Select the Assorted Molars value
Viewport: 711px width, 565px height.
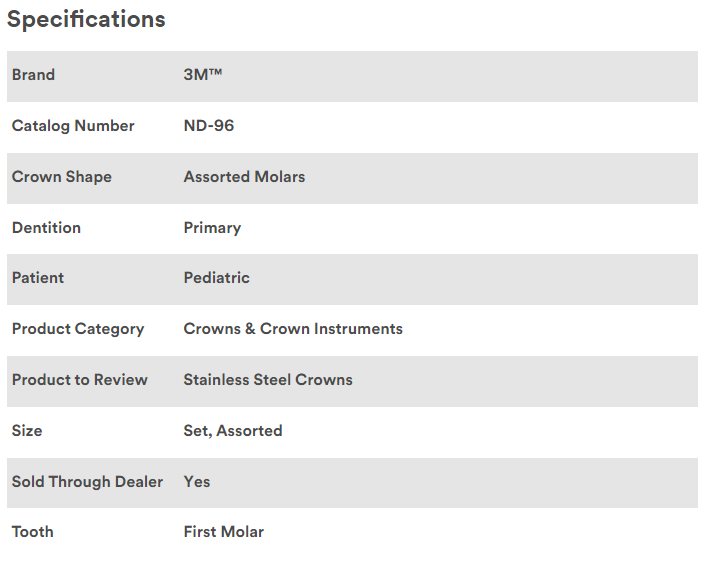click(x=244, y=177)
